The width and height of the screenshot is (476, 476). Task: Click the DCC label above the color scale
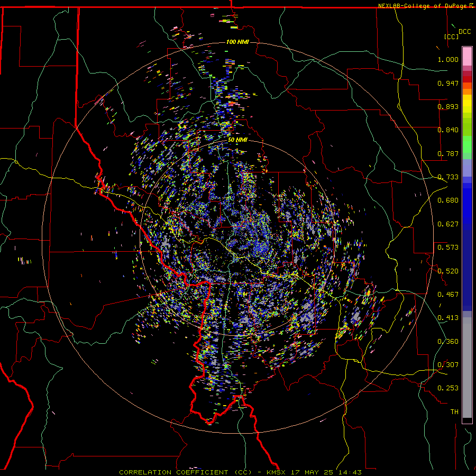(x=464, y=32)
